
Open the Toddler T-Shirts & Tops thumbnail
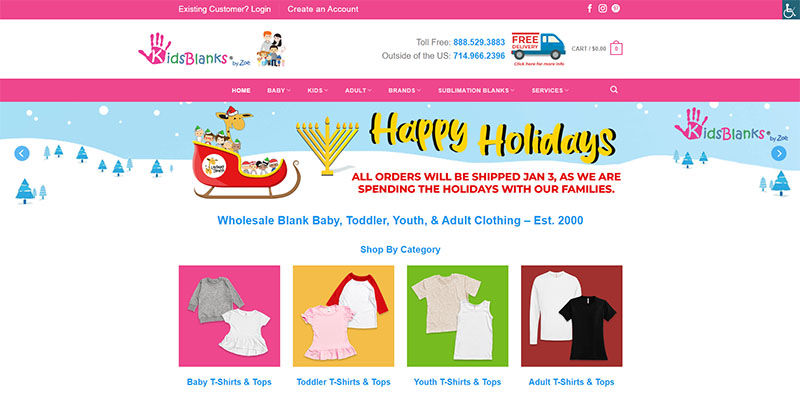point(343,316)
